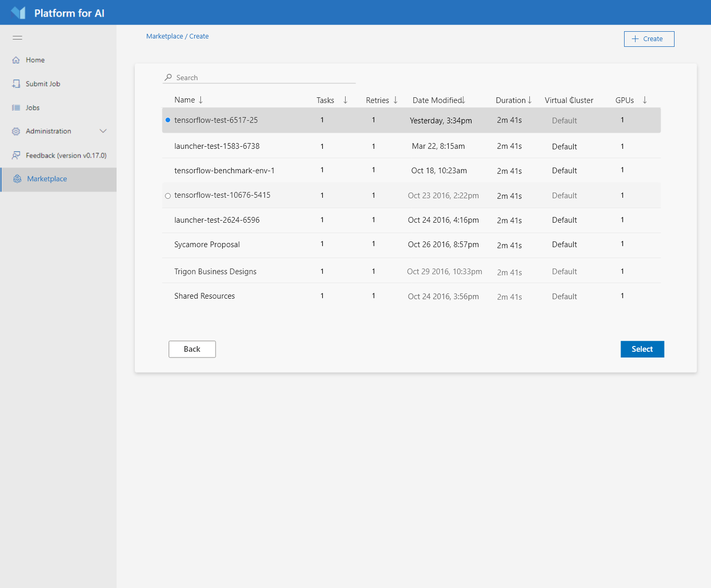Select the launcher-test-2624-6596 row
Viewport: 711px width, 588px height.
click(x=411, y=220)
